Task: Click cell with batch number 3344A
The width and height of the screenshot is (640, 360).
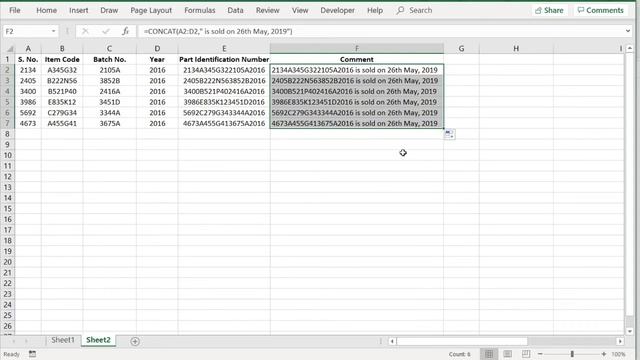Action: pos(109,113)
